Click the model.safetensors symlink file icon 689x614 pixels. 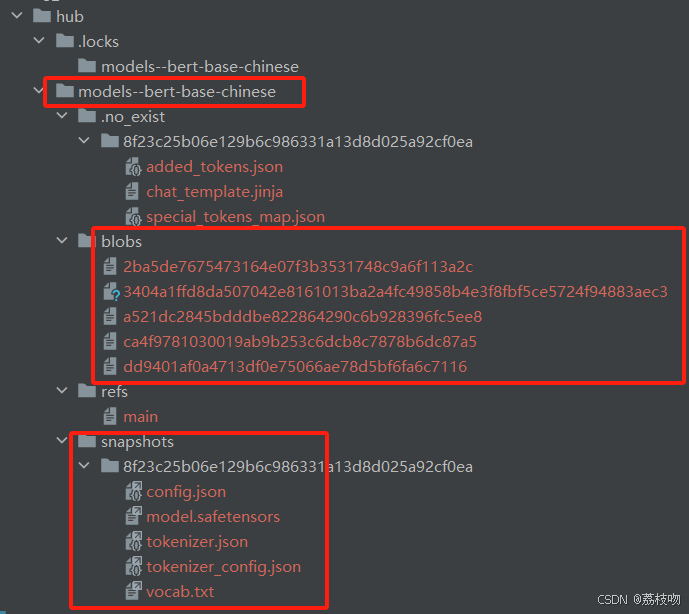point(134,516)
